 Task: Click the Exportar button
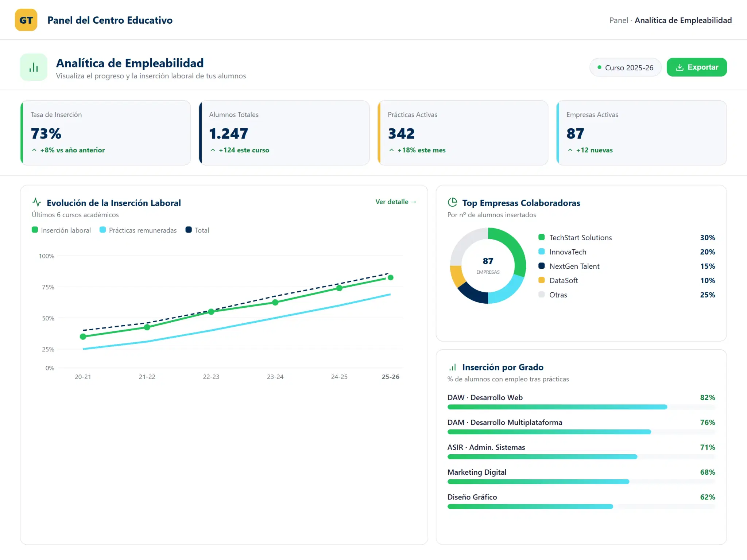coord(697,67)
